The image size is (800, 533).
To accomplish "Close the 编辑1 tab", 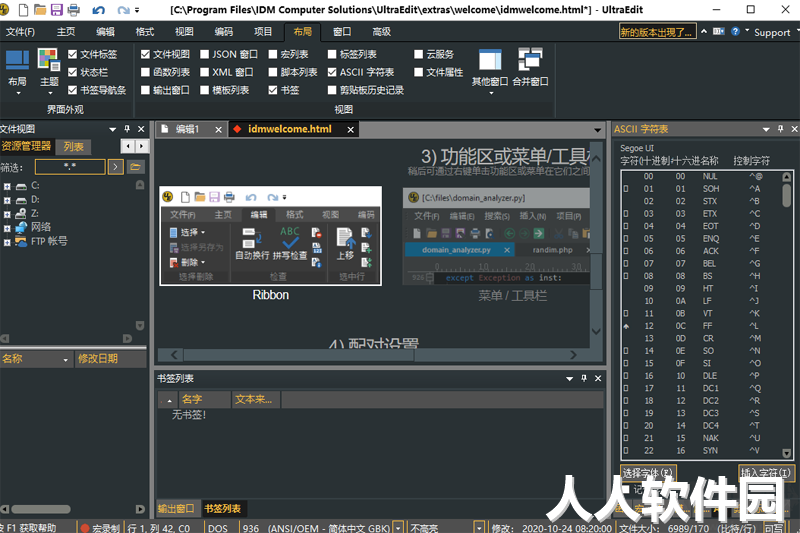I will coord(218,130).
